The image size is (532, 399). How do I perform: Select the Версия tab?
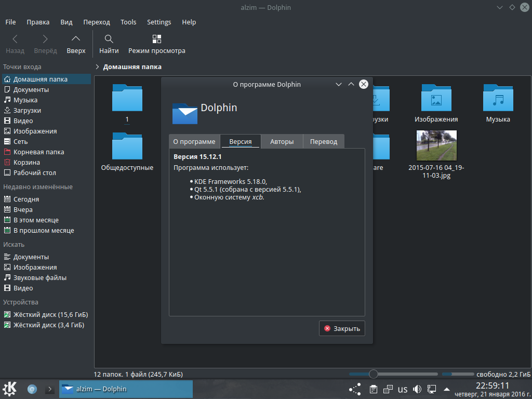(x=241, y=141)
